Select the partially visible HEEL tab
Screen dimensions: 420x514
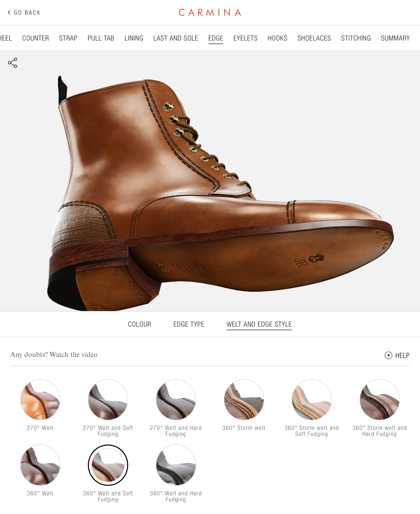click(6, 38)
